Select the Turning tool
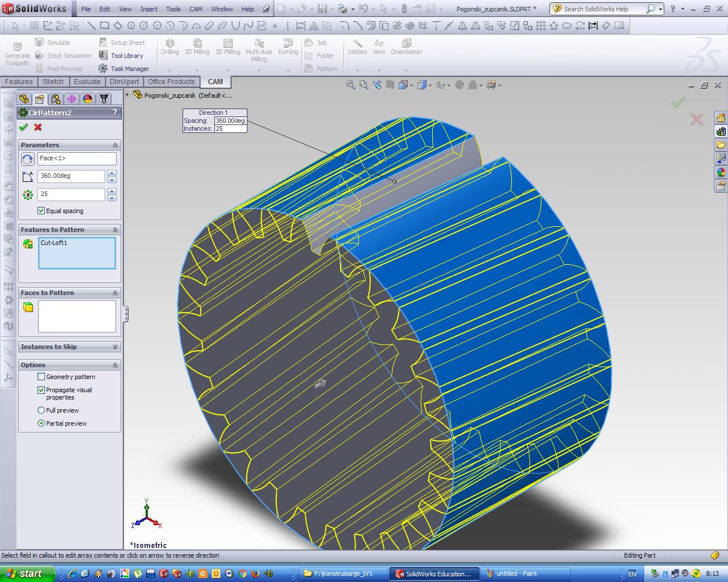The width and height of the screenshot is (728, 582). pyautogui.click(x=288, y=47)
